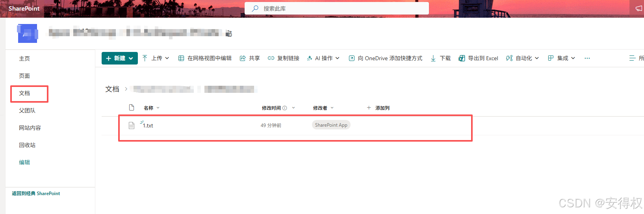Open the view switcher lines icon
The image size is (644, 214).
pyautogui.click(x=632, y=58)
